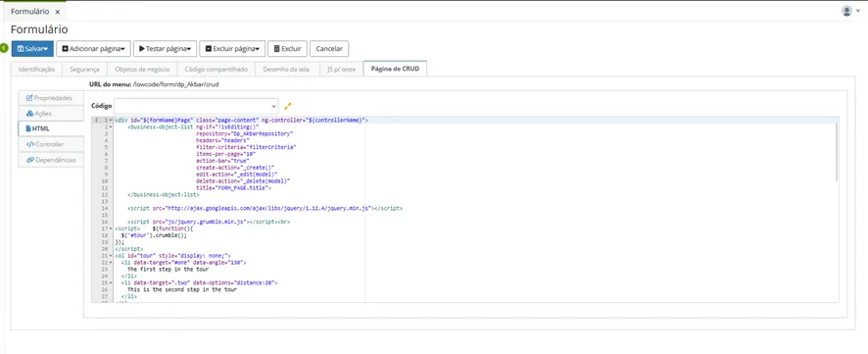Select the Página de CRUD tab
Viewport: 868px width, 354px height.
coord(395,70)
